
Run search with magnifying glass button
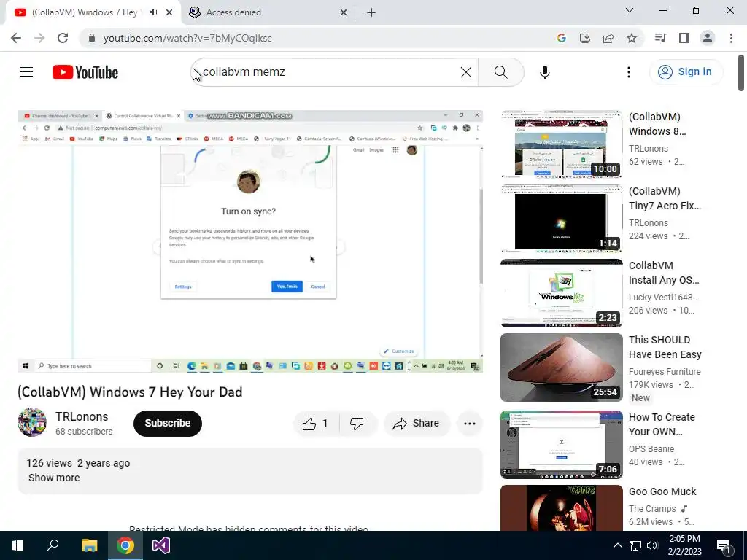[500, 72]
